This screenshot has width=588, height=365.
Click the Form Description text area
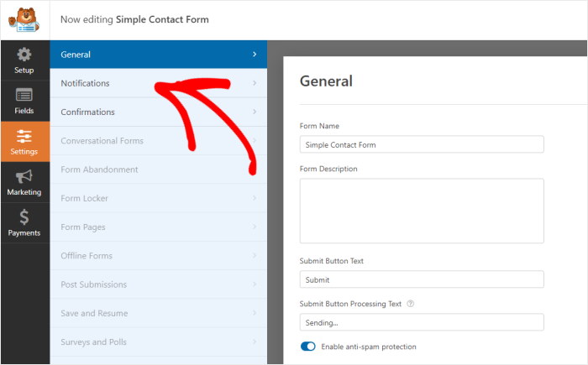(x=422, y=211)
